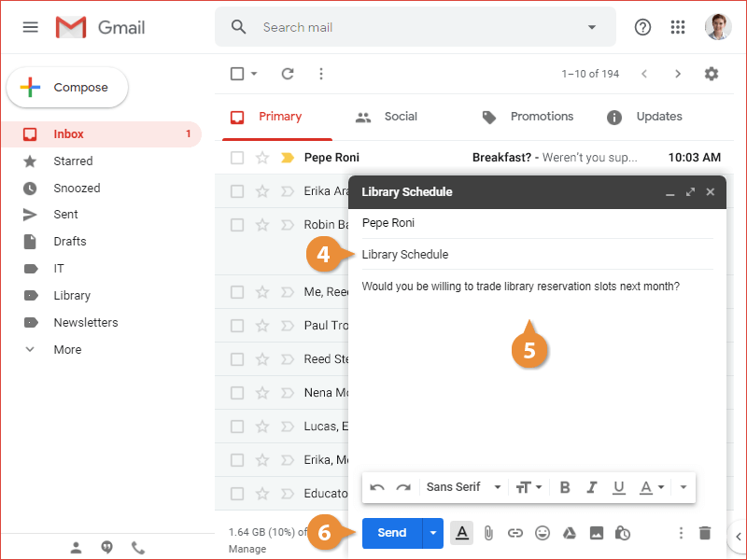
Task: Click the recipient field Pepe Roni
Action: coord(538,223)
